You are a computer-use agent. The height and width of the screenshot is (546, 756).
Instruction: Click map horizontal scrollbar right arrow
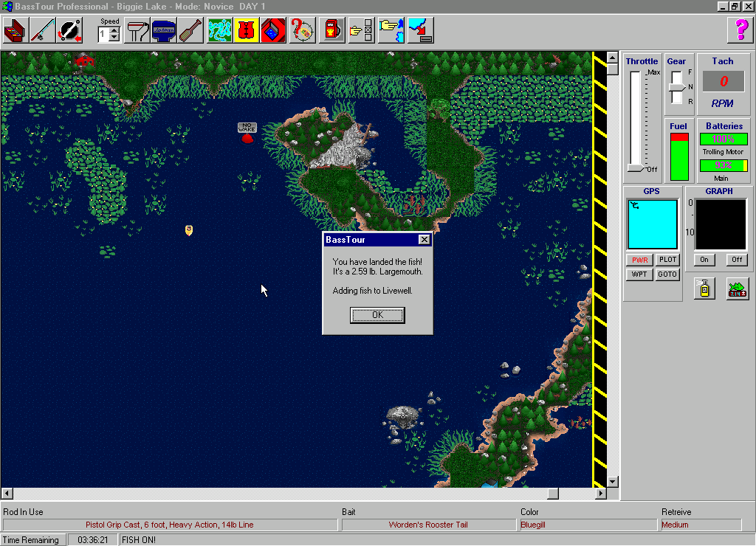click(x=601, y=494)
